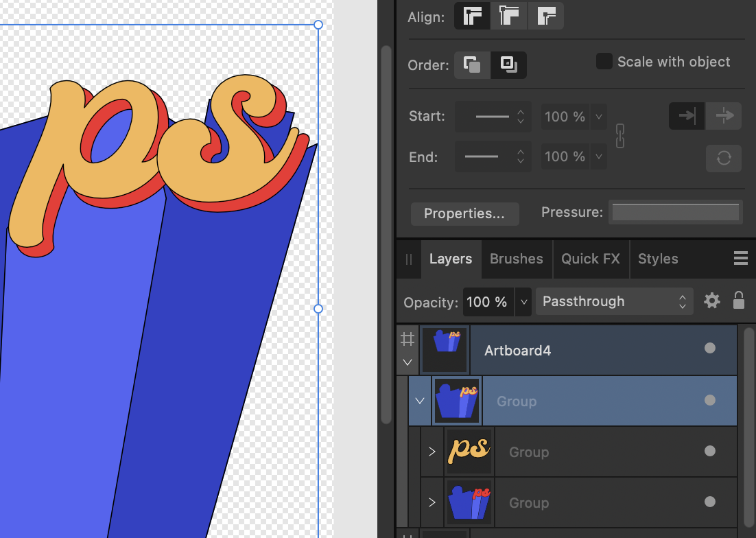This screenshot has width=756, height=538.
Task: Set stroke order to draw in front
Action: [509, 65]
